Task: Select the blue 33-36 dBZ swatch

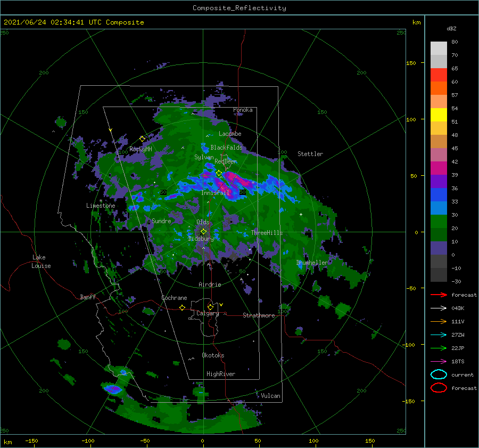Action: [439, 194]
